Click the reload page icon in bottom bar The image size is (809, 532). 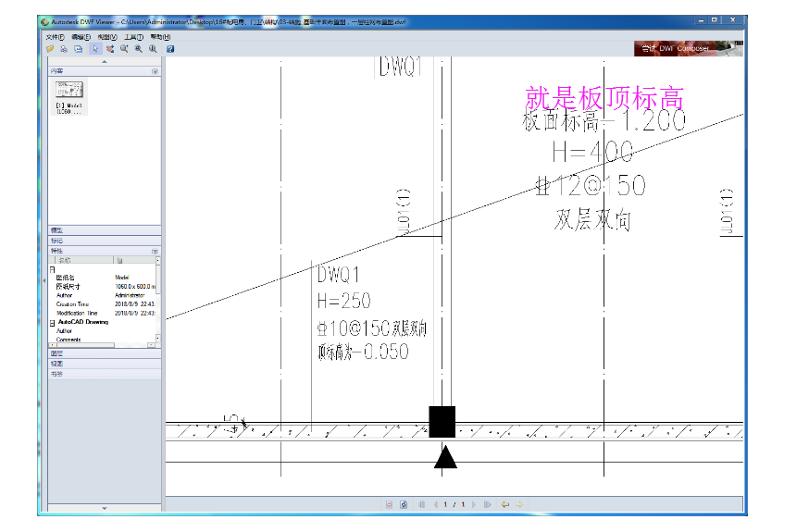(x=404, y=504)
